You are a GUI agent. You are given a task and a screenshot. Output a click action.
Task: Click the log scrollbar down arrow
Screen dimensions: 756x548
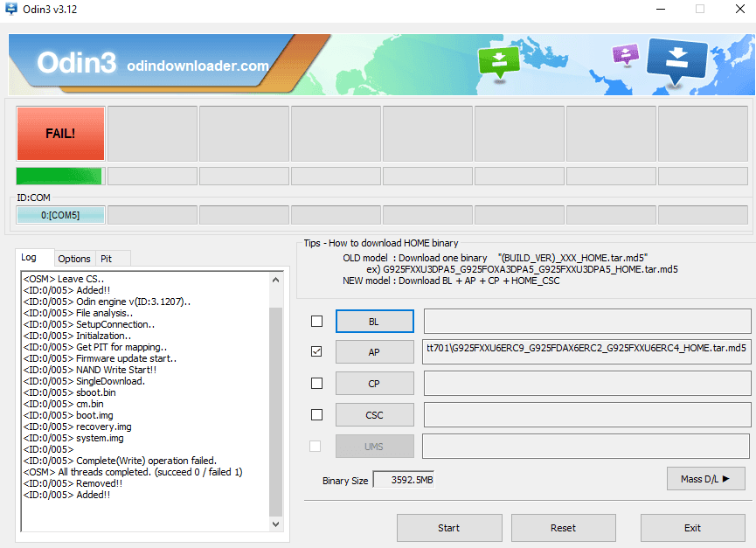pos(276,524)
